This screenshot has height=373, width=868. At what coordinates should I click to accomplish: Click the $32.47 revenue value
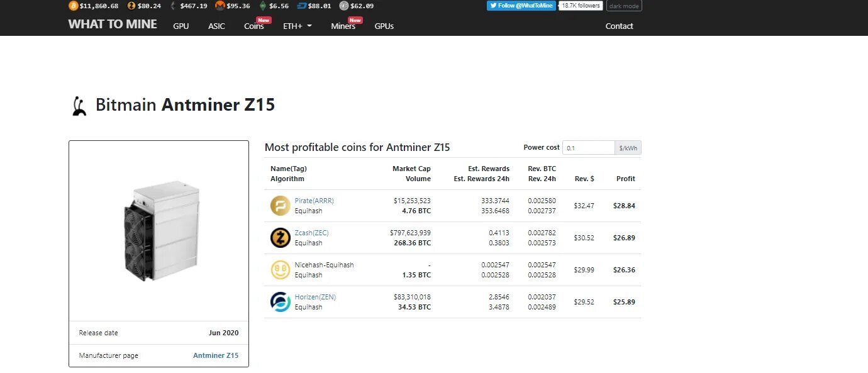[x=584, y=206]
